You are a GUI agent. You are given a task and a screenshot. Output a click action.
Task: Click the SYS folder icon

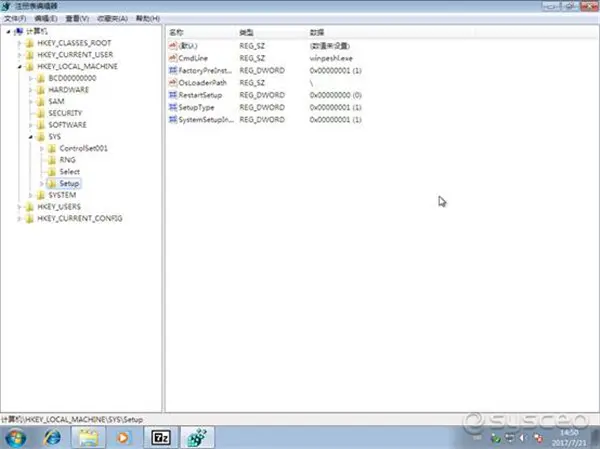pos(41,137)
